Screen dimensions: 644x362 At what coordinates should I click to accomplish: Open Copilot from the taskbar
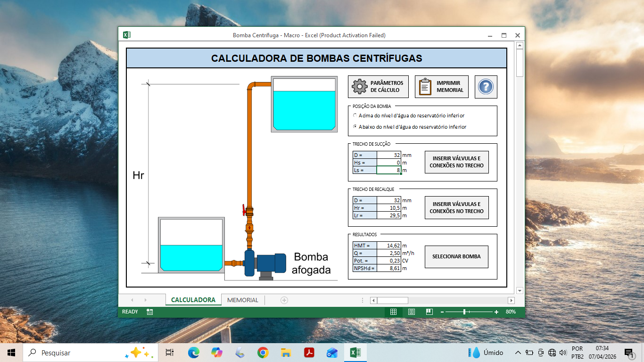[x=216, y=353]
